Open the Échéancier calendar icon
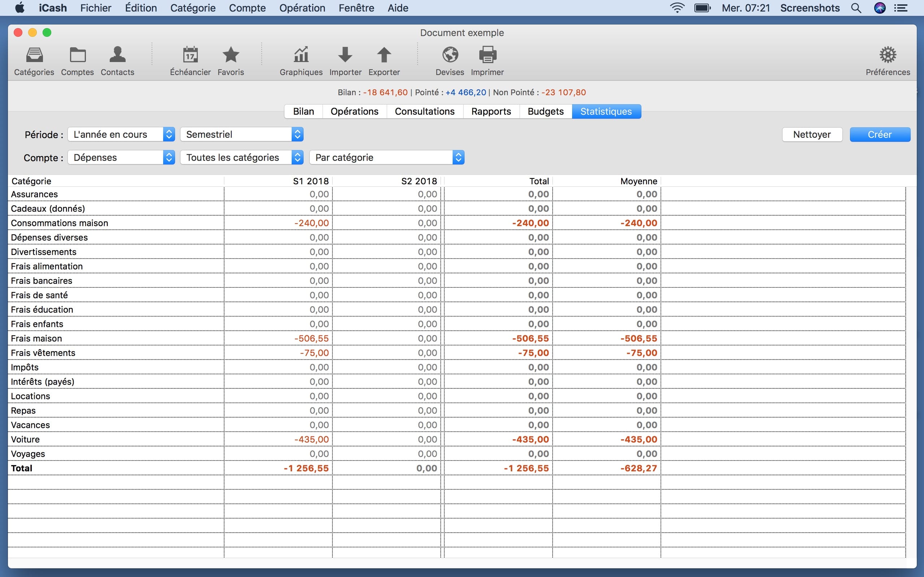The width and height of the screenshot is (924, 577). click(x=190, y=55)
